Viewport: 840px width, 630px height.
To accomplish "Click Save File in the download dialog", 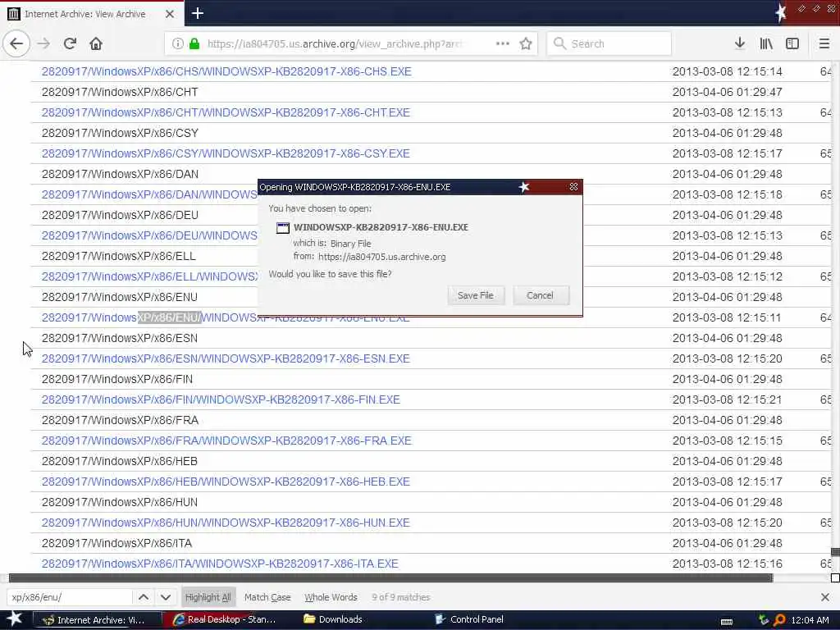I will [476, 295].
